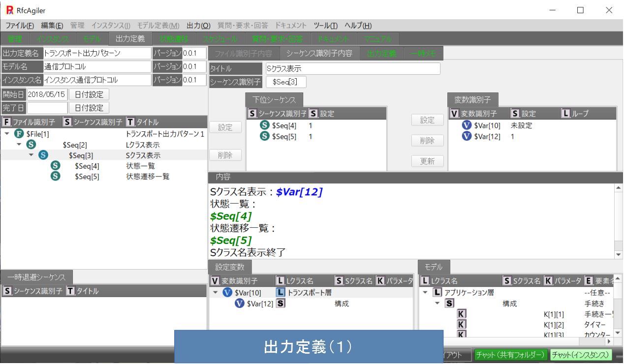624x364 pixels.
Task: Switch to the 状態遷移 tab
Action: (x=173, y=39)
